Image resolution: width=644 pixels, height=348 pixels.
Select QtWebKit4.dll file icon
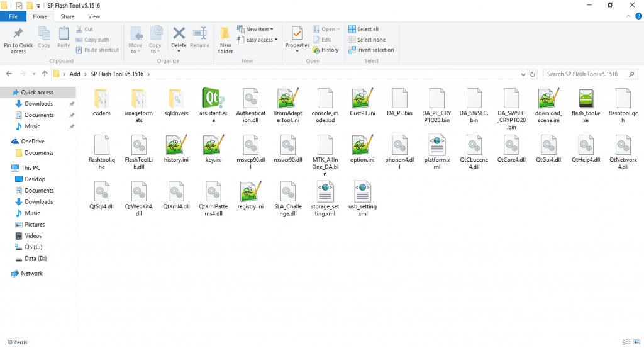[x=139, y=192]
